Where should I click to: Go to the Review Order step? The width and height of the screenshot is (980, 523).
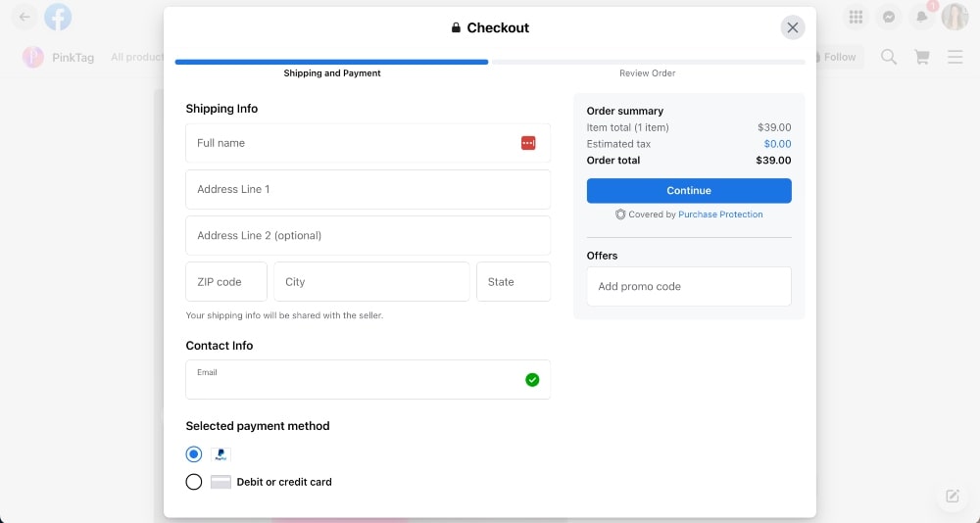(647, 73)
